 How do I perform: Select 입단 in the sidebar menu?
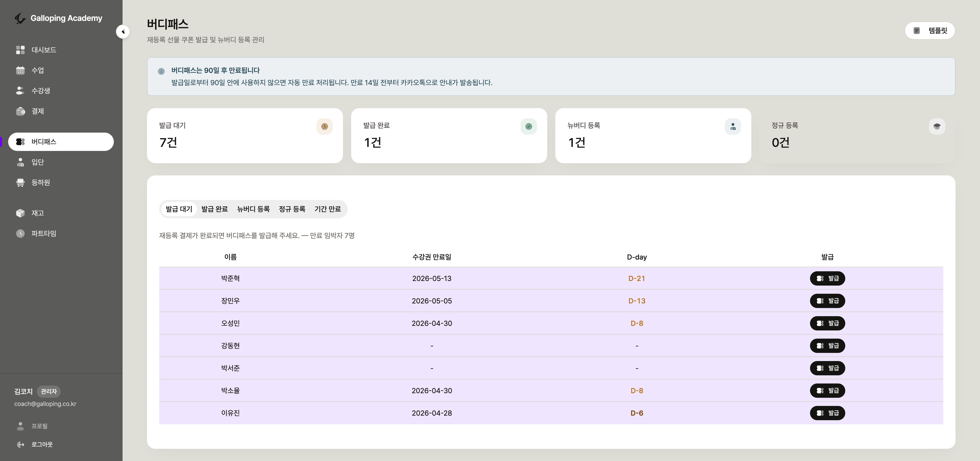(x=61, y=162)
